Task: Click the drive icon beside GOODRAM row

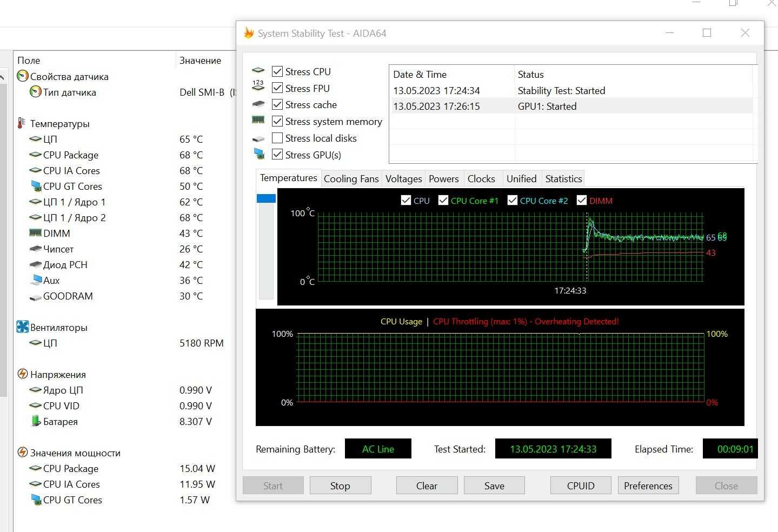Action: click(x=36, y=297)
